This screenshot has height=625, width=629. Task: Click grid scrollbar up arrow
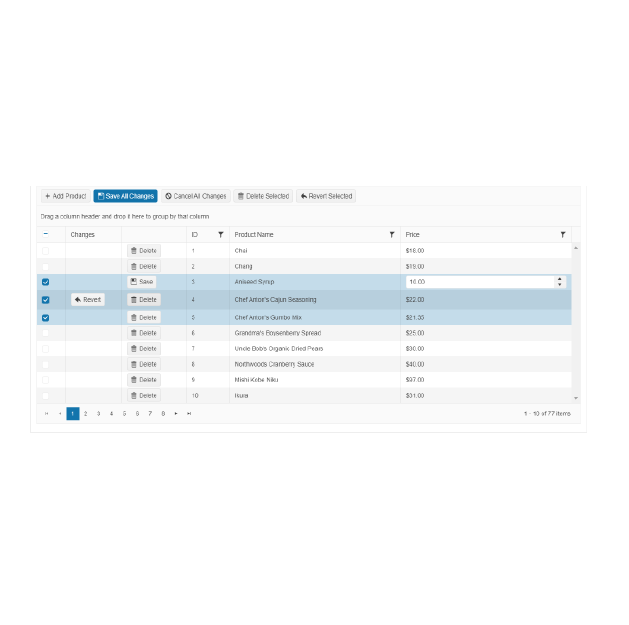point(576,248)
